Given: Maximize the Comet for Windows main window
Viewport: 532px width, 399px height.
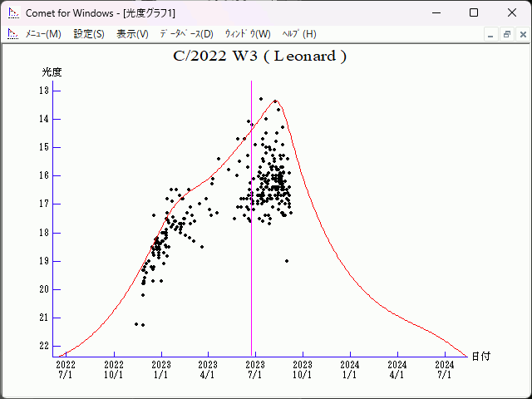Looking at the screenshot, I should pos(473,12).
